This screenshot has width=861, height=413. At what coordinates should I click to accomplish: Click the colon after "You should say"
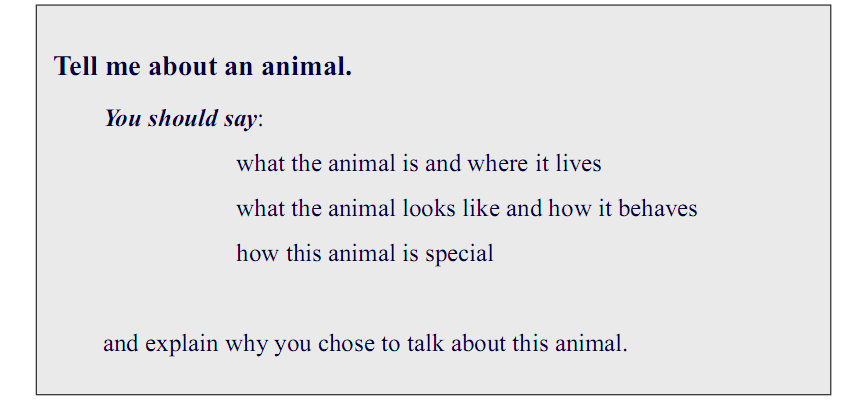(x=260, y=121)
